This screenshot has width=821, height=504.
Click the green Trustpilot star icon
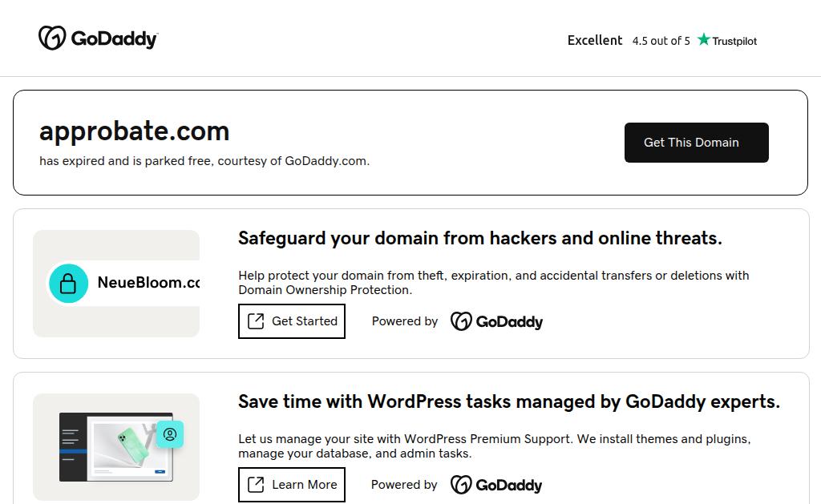(x=704, y=40)
